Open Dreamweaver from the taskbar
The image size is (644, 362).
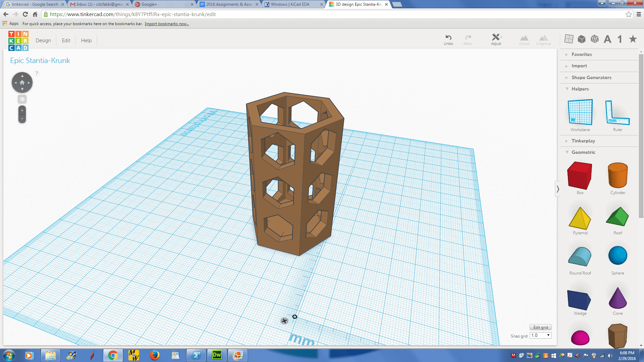(217, 355)
